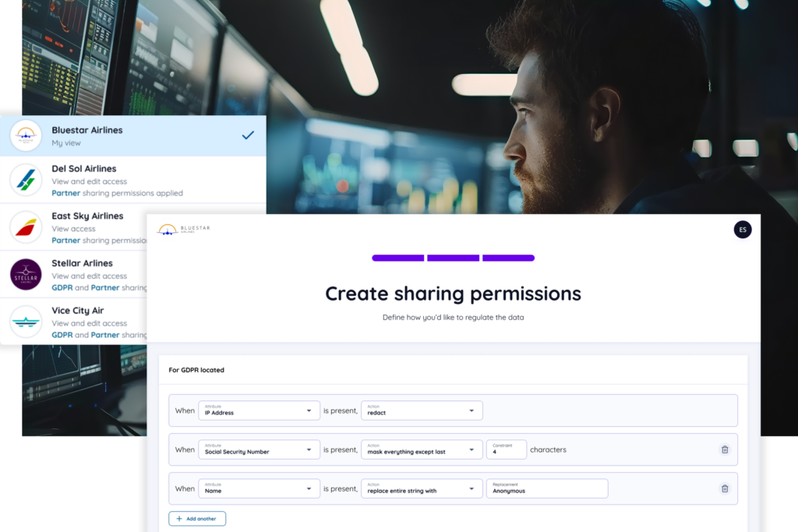Open the ES user avatar

pyautogui.click(x=743, y=230)
